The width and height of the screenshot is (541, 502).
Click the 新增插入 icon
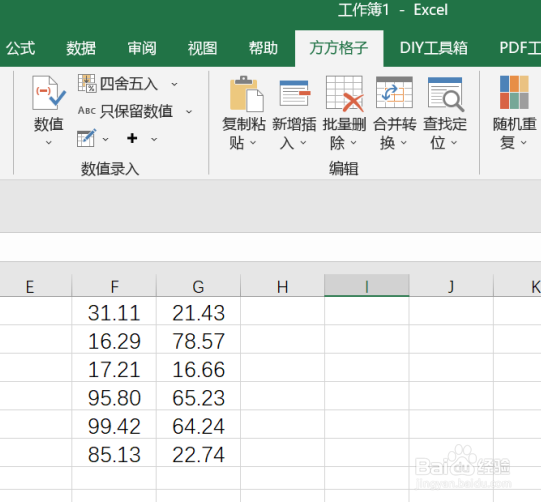pyautogui.click(x=295, y=93)
